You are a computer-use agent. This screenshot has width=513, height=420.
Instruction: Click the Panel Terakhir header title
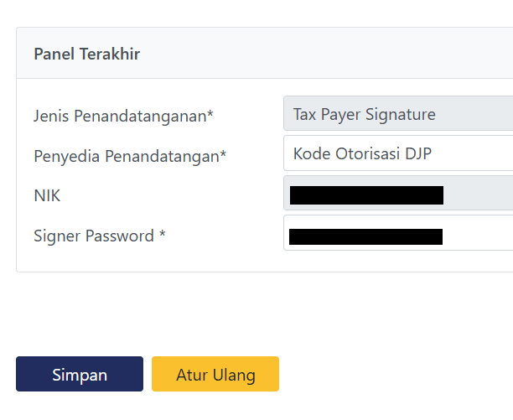click(x=86, y=54)
